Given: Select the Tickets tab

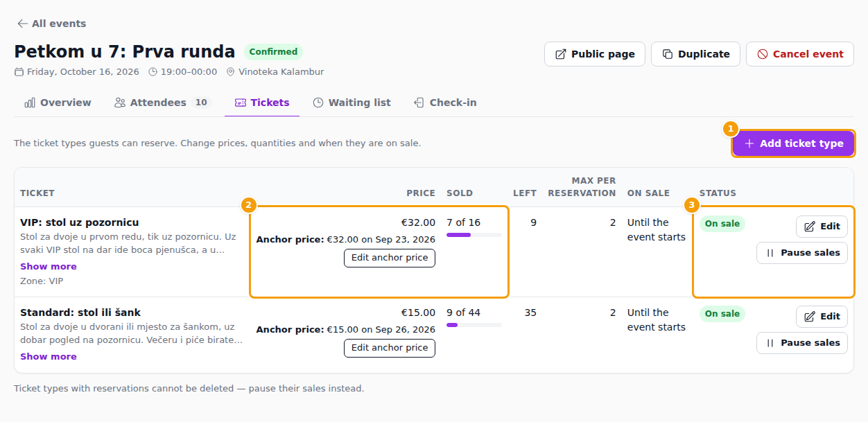Looking at the screenshot, I should 262,103.
